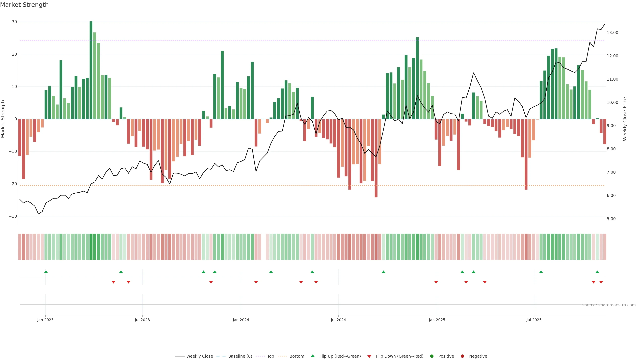Click the Flip Up marker near July 2025

point(541,272)
